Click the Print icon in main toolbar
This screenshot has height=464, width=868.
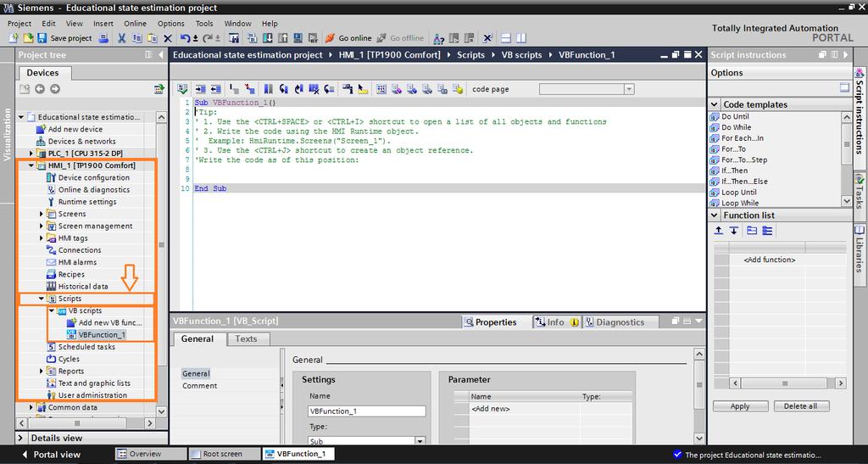[x=103, y=38]
